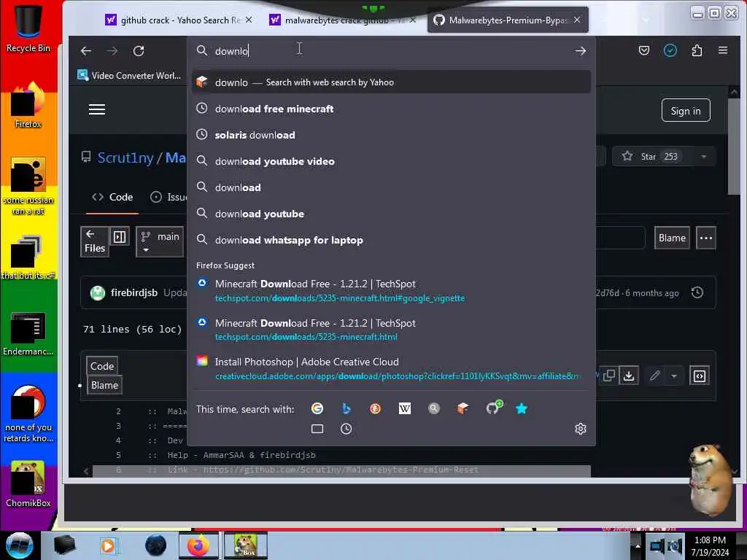Image resolution: width=747 pixels, height=560 pixels.
Task: Search this time with Bing
Action: 347,408
